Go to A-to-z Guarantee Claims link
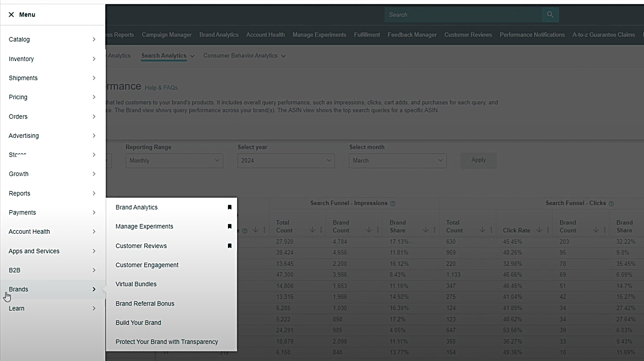The height and width of the screenshot is (361, 644). (604, 35)
